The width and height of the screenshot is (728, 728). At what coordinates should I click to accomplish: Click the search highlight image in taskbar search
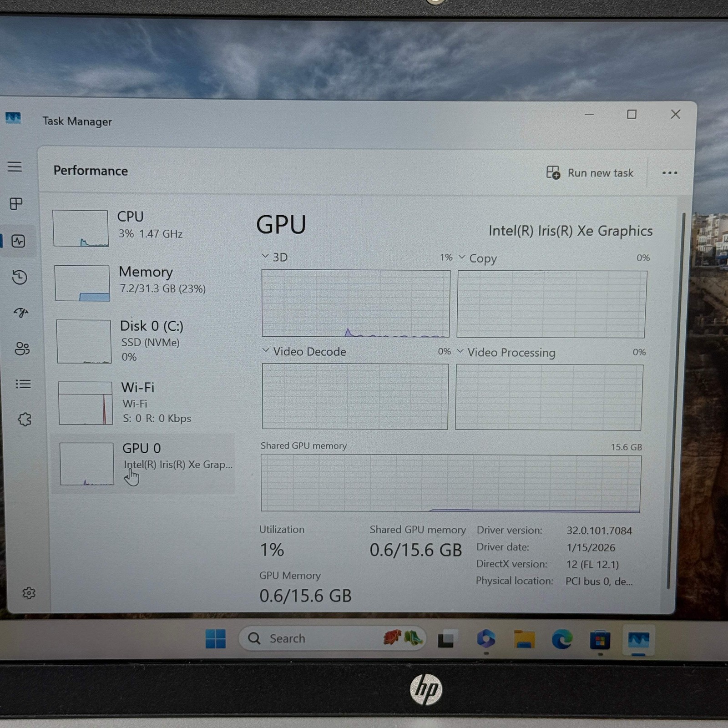click(x=403, y=638)
